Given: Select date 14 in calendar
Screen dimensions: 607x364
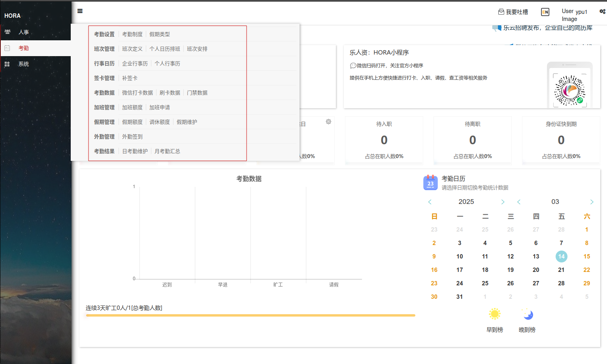Looking at the screenshot, I should click(x=561, y=256).
